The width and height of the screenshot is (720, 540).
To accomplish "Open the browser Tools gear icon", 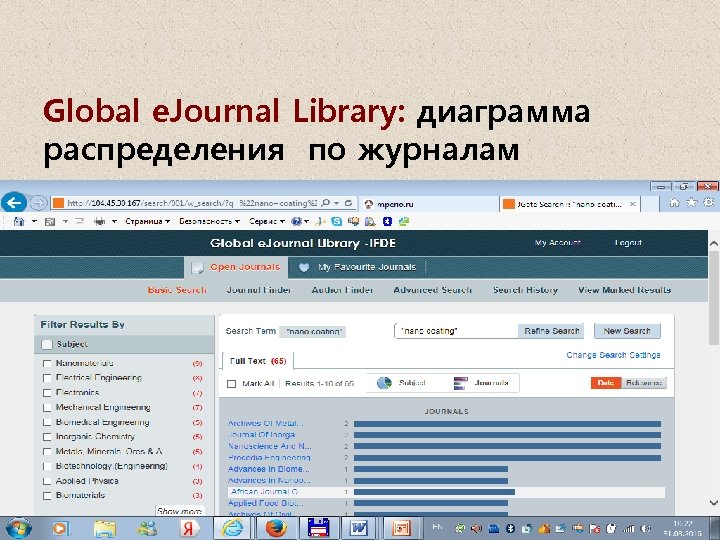I will point(709,202).
